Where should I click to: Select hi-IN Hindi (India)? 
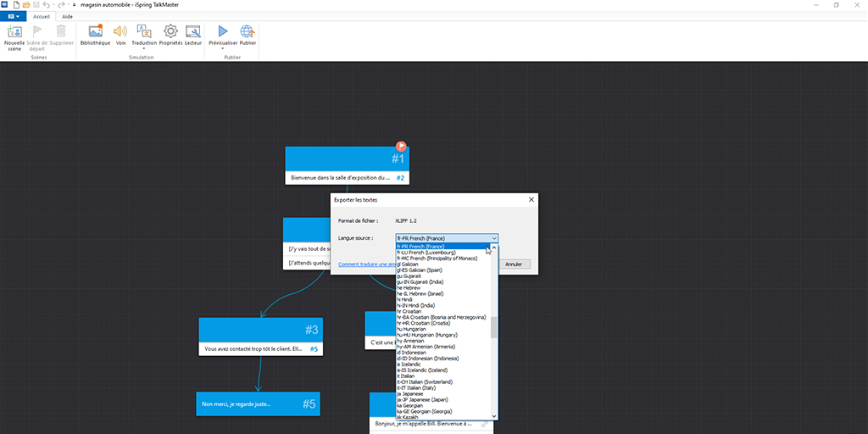(442, 305)
